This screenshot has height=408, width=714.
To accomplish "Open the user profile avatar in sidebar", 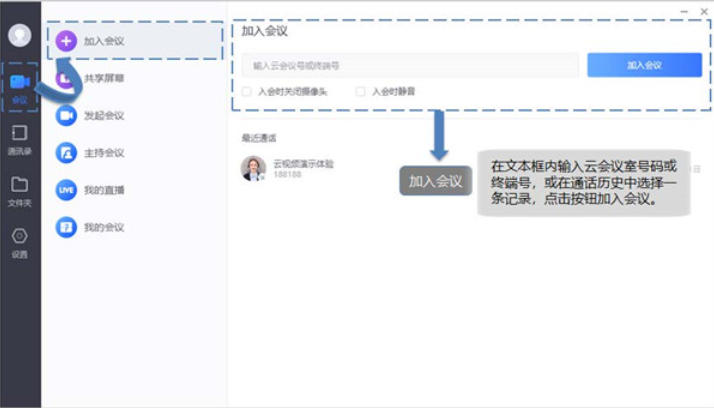I will [20, 35].
